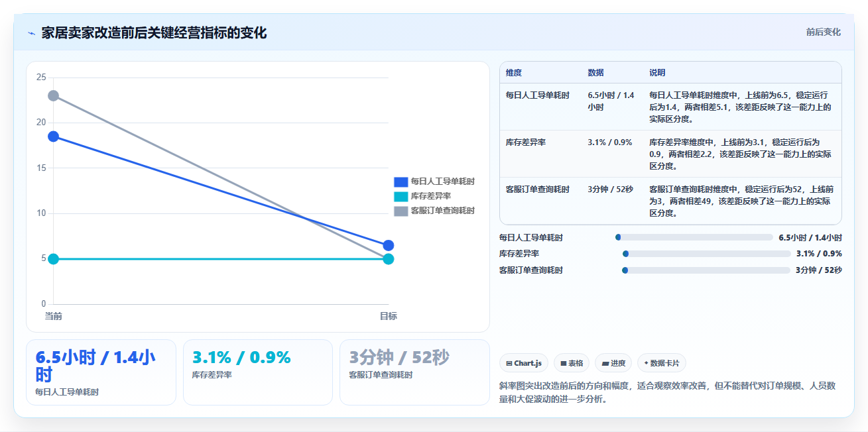Click the 3分钟 / 52秒 stat card
The width and height of the screenshot is (868, 432).
[x=414, y=372]
